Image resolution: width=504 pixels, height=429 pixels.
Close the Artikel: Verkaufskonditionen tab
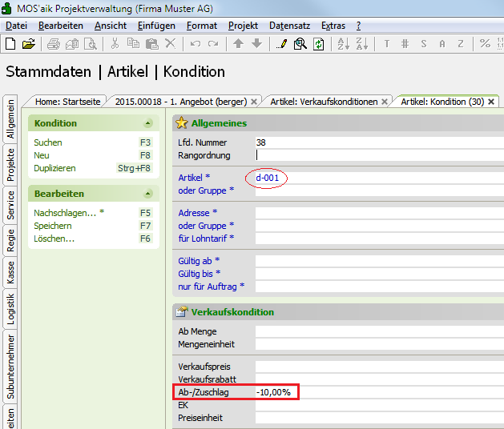click(x=385, y=102)
